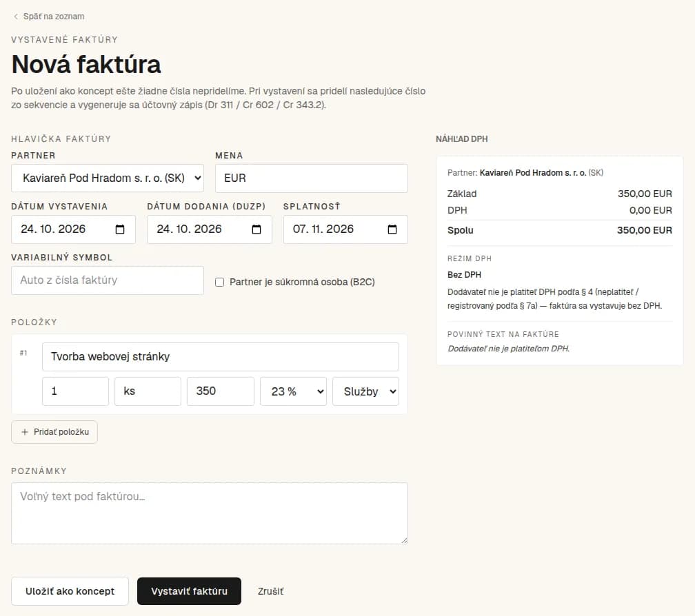
Task: Click the plus icon in Pridať položku
Action: pyautogui.click(x=25, y=432)
